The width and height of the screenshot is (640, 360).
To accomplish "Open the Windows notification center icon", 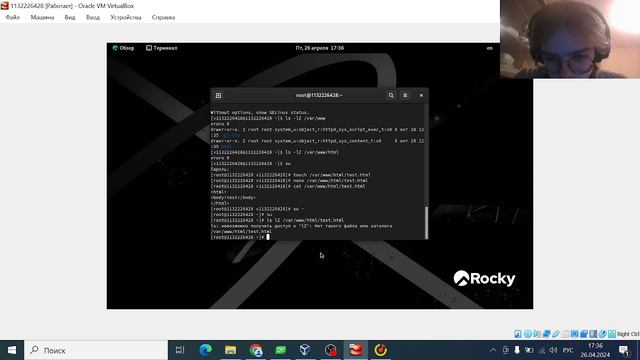I will pyautogui.click(x=624, y=350).
